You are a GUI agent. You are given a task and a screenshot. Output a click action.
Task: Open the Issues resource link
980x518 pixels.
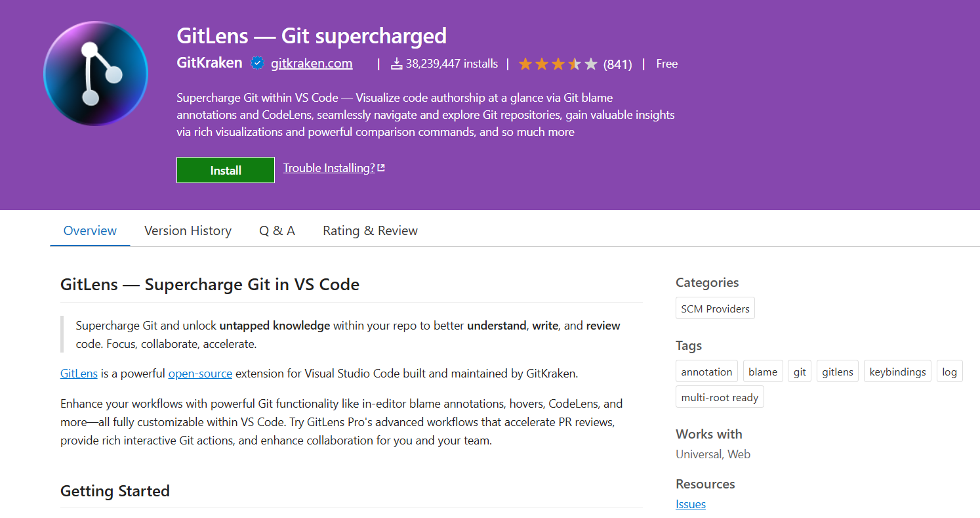(691, 504)
